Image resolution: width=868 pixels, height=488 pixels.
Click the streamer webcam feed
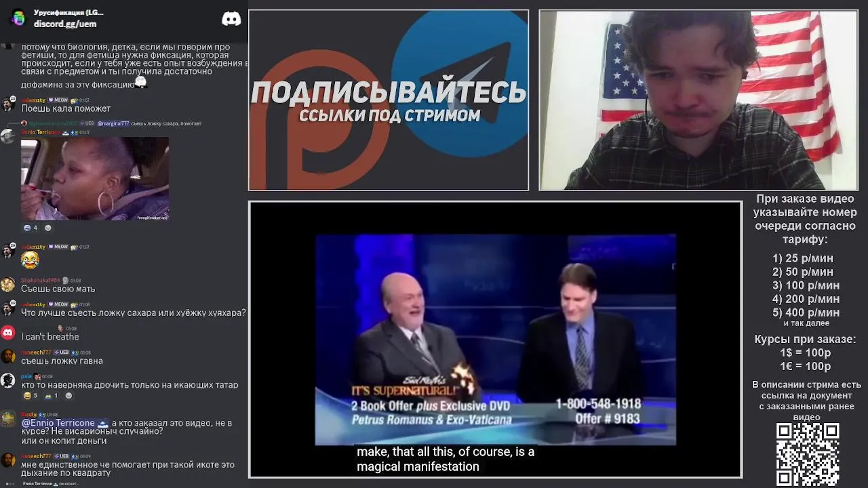698,100
